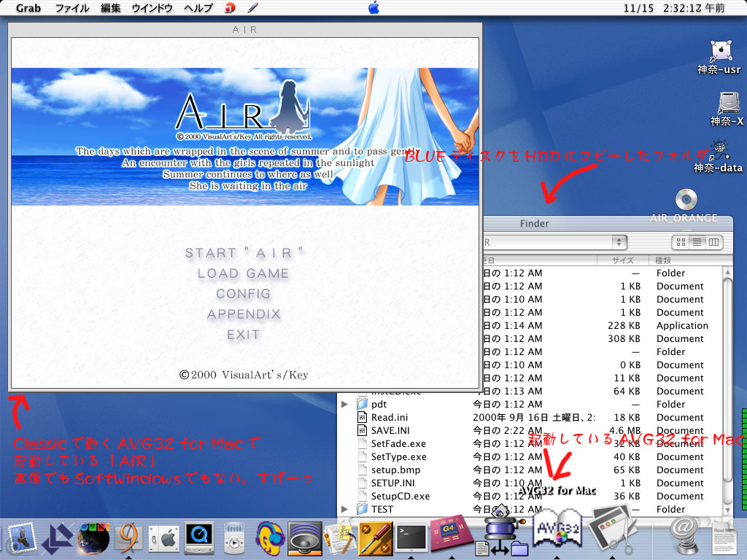Open the ファイル menu
This screenshot has height=560, width=747.
pos(72,8)
